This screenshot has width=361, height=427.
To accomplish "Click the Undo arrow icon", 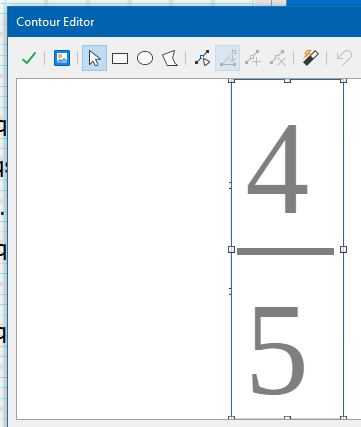I will click(x=344, y=58).
